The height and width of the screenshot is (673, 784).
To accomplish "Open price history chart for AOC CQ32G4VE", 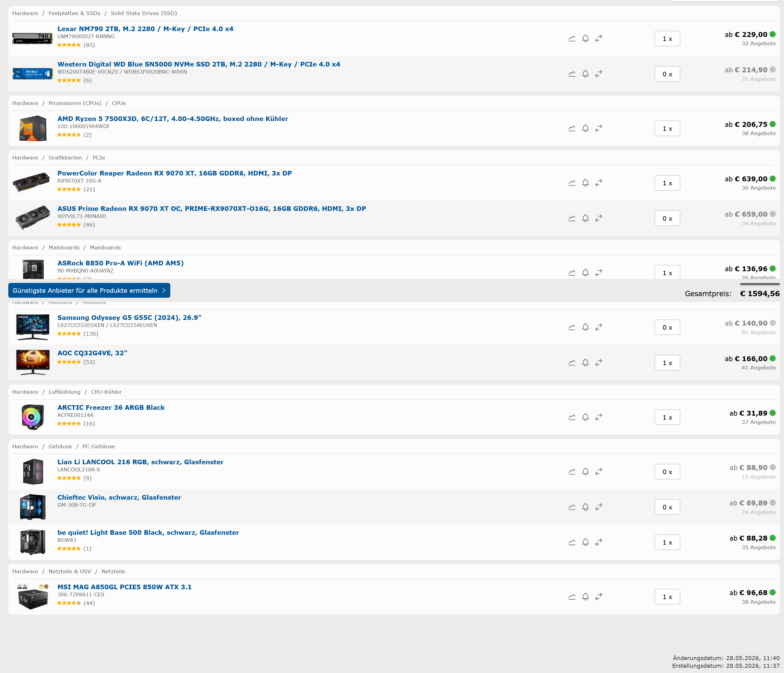I will (572, 363).
